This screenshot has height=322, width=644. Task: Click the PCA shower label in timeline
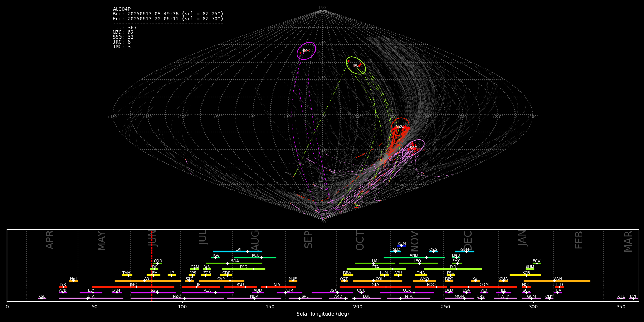207,291
